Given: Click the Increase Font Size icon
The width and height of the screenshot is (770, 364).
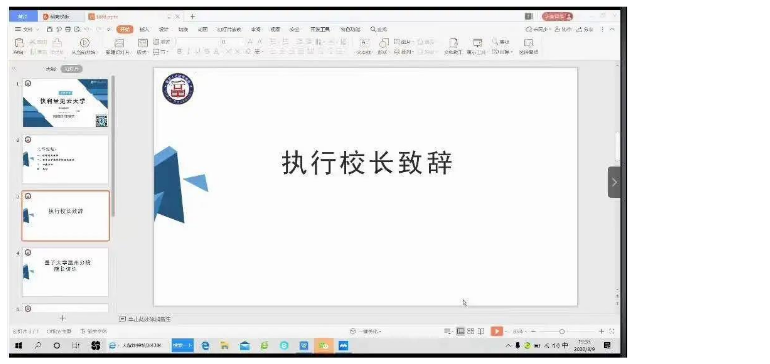Looking at the screenshot, I should [249, 42].
